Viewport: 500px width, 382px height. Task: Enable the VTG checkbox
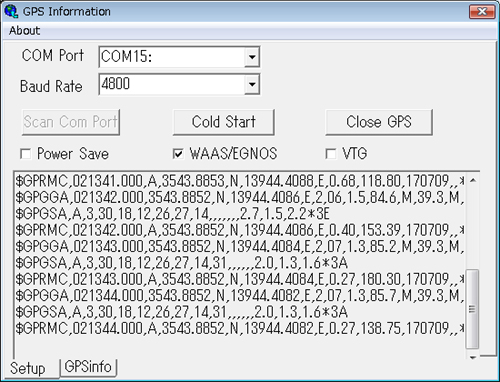tap(331, 154)
